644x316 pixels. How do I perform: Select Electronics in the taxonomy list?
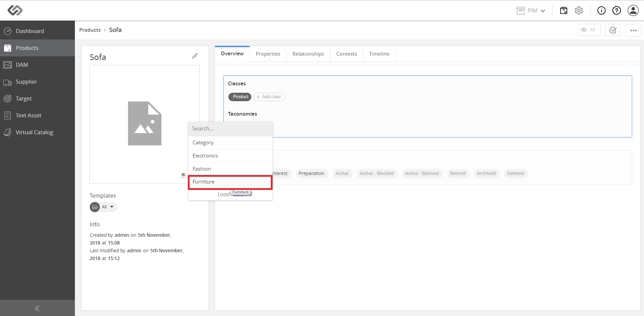(230, 156)
